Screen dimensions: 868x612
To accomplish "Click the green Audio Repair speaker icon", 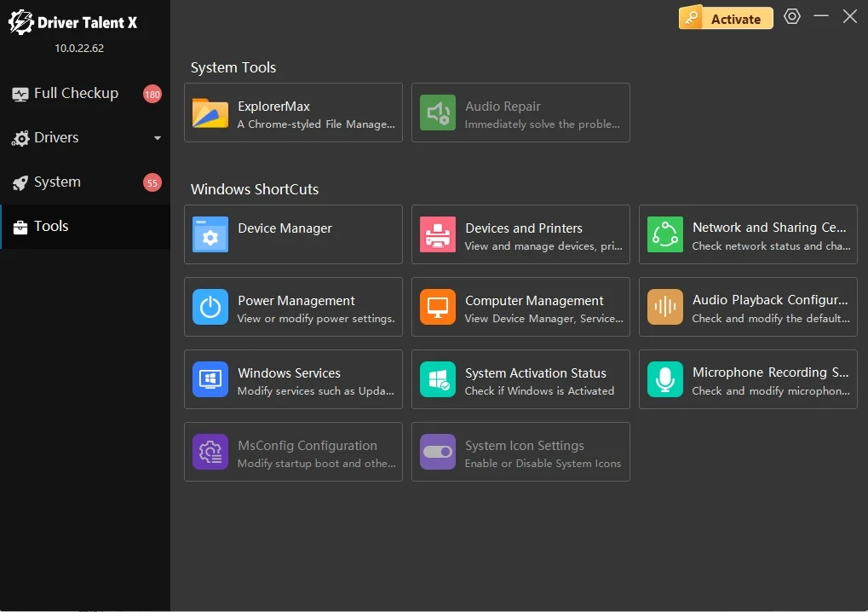I will point(438,113).
